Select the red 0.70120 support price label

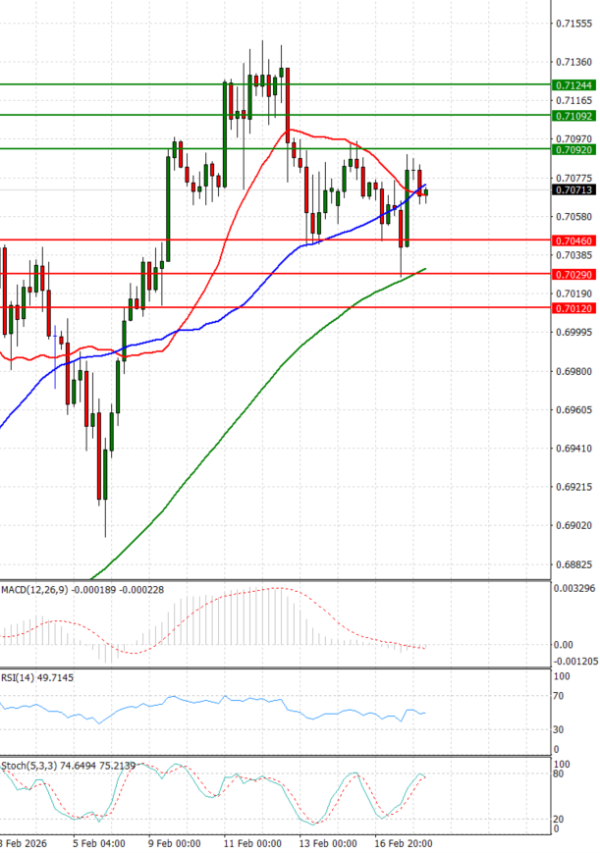click(x=573, y=309)
